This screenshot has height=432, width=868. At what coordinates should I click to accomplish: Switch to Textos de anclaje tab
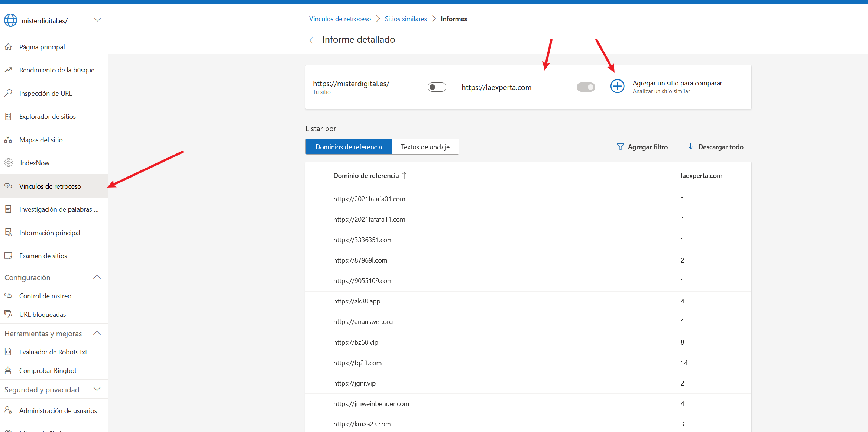point(425,147)
